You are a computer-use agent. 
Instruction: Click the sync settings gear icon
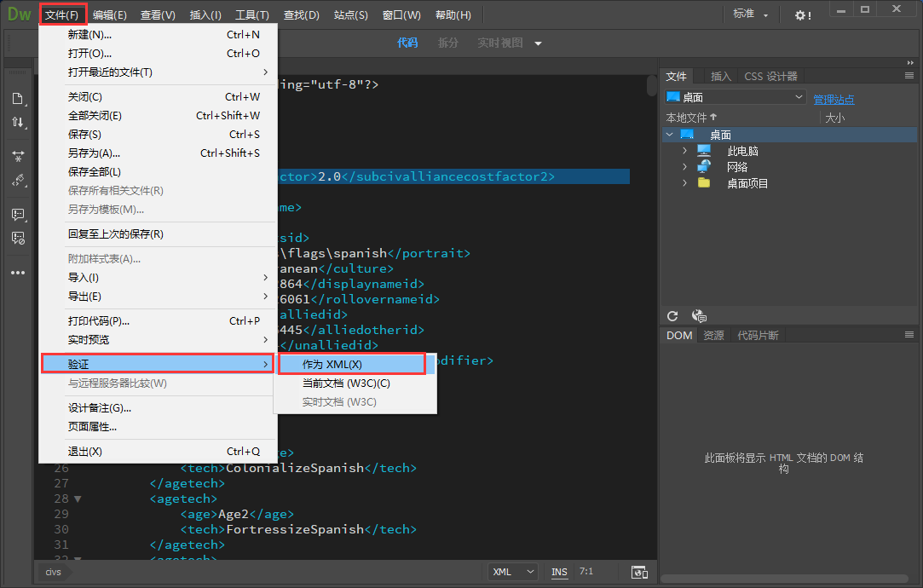tap(802, 15)
